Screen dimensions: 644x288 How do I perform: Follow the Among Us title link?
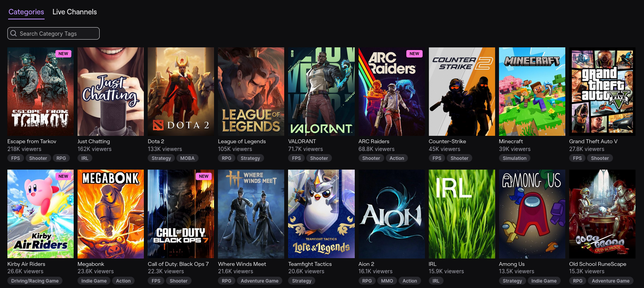tap(512, 264)
